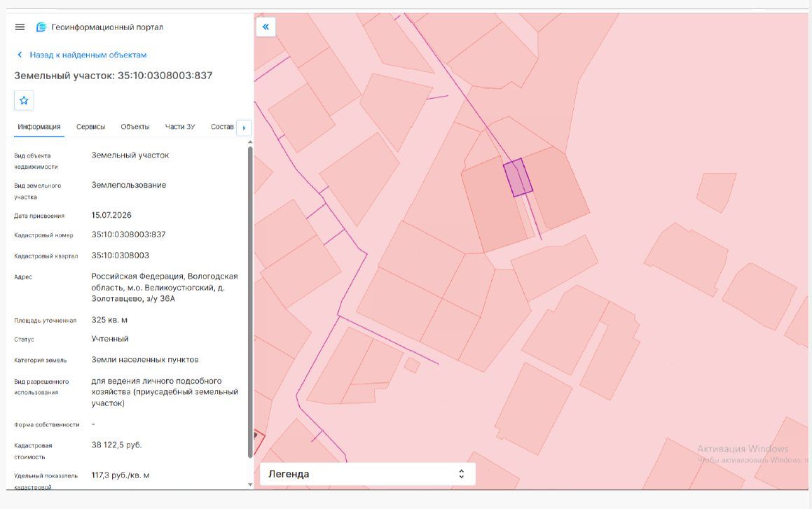Select the highlighted purple parcel on map

[x=518, y=178]
